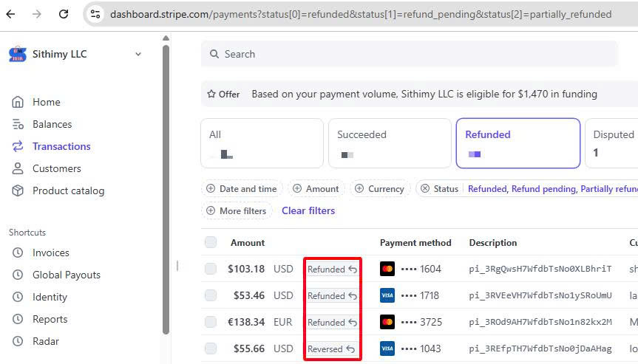Switch to the Succeeded payments tab
The width and height of the screenshot is (638, 364).
389,143
